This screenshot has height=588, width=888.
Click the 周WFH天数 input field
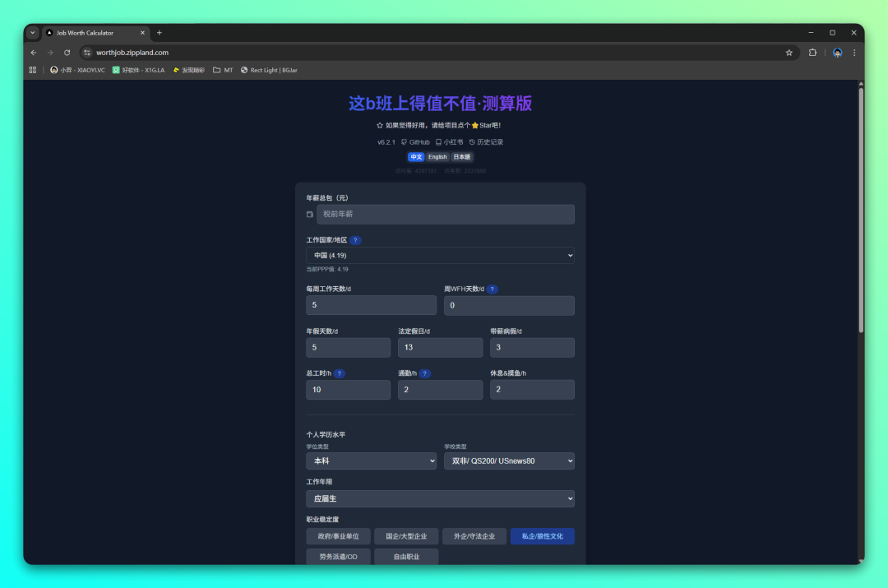tap(509, 305)
